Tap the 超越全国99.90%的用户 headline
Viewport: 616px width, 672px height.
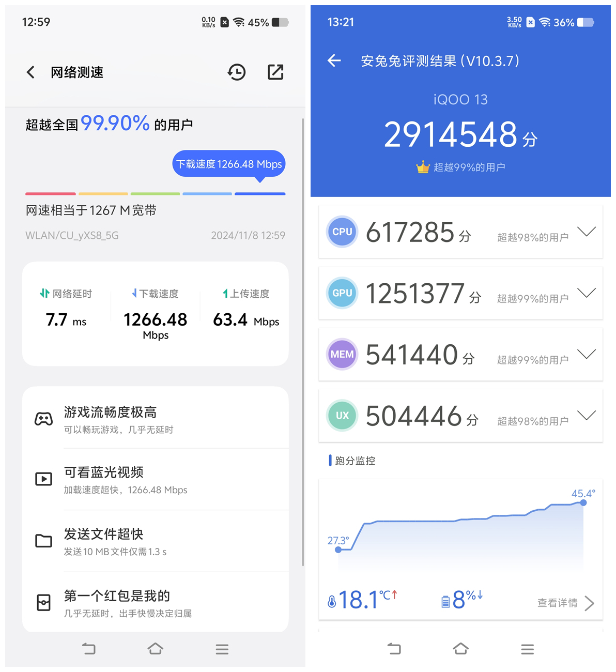(109, 124)
